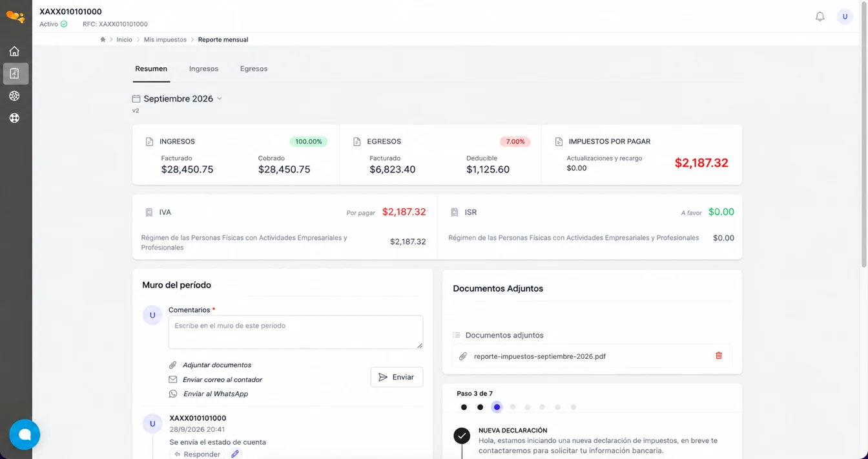The image size is (868, 459).
Task: Click the 7.00% badge in EGRESOS
Action: click(515, 142)
